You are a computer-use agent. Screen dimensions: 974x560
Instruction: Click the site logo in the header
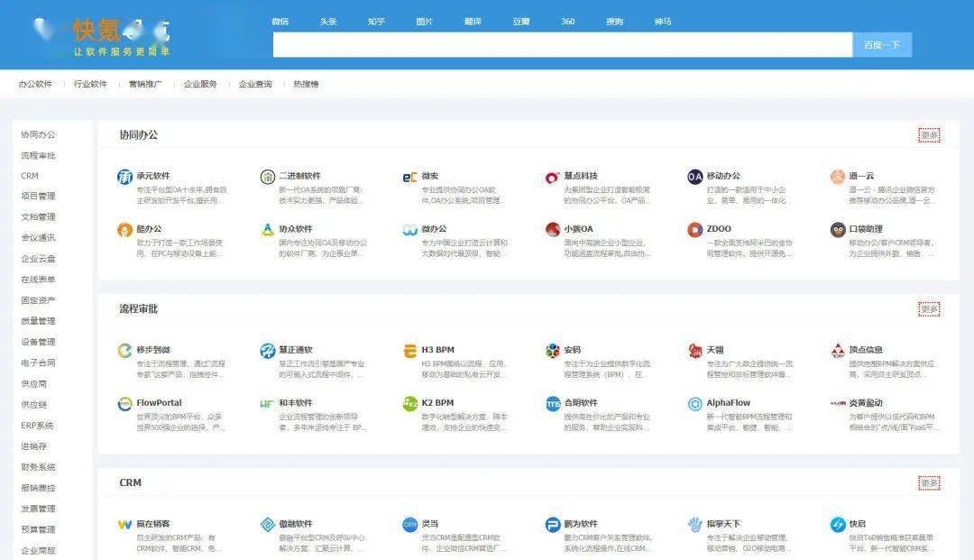(101, 36)
